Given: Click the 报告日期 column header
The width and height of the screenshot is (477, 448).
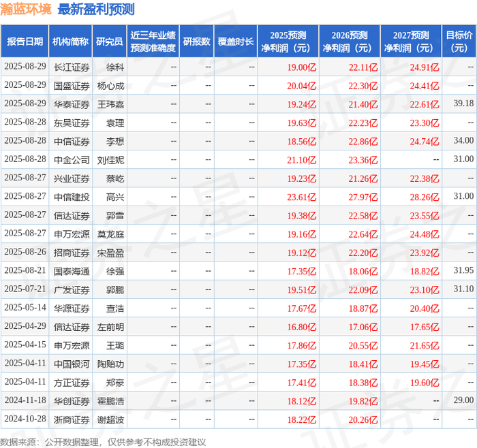Looking at the screenshot, I should pyautogui.click(x=25, y=42).
